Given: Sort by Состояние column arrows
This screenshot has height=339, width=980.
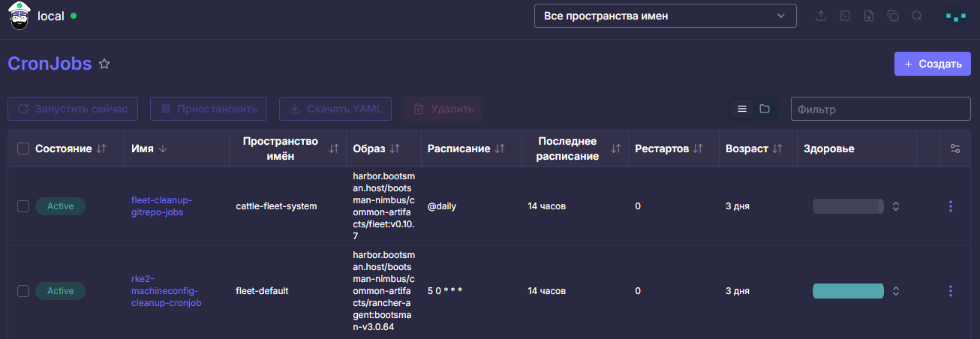Looking at the screenshot, I should click(x=102, y=149).
